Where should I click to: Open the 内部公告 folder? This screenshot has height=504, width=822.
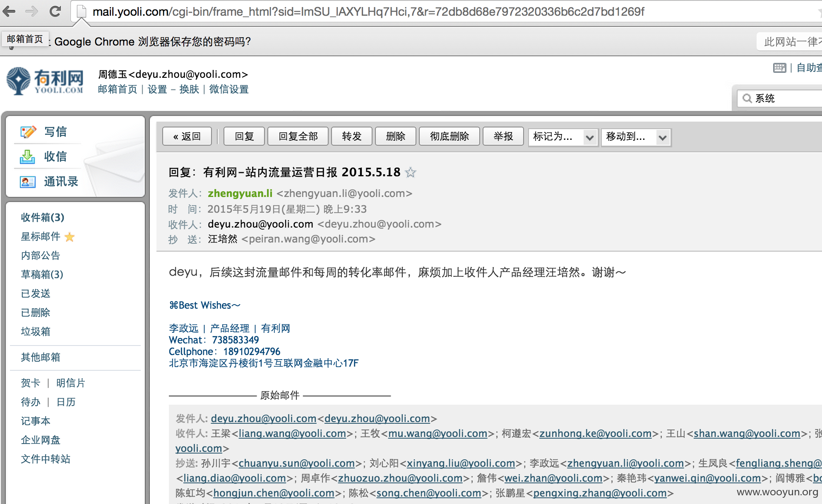(41, 256)
